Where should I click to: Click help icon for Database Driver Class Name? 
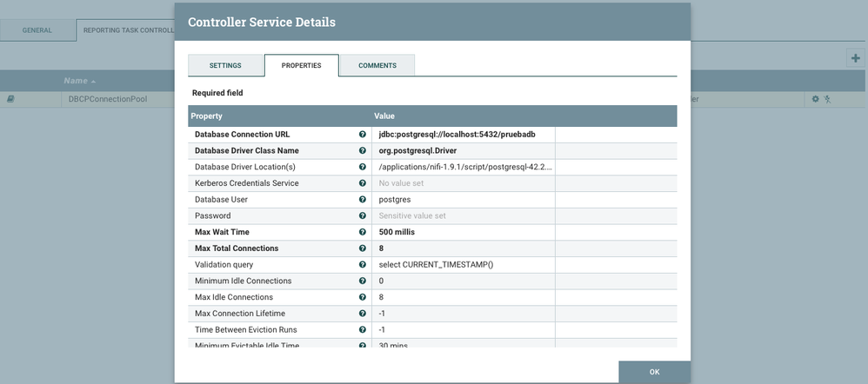click(x=362, y=151)
